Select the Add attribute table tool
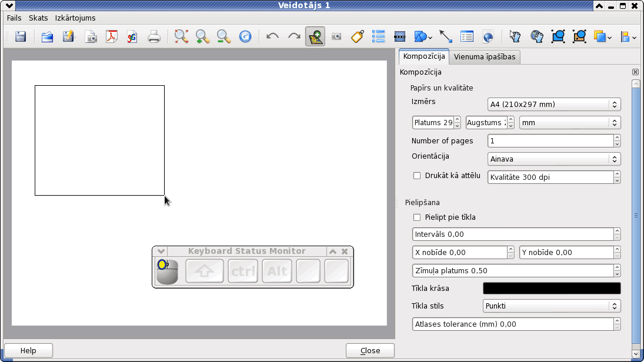This screenshot has width=644, height=362. coord(467,36)
